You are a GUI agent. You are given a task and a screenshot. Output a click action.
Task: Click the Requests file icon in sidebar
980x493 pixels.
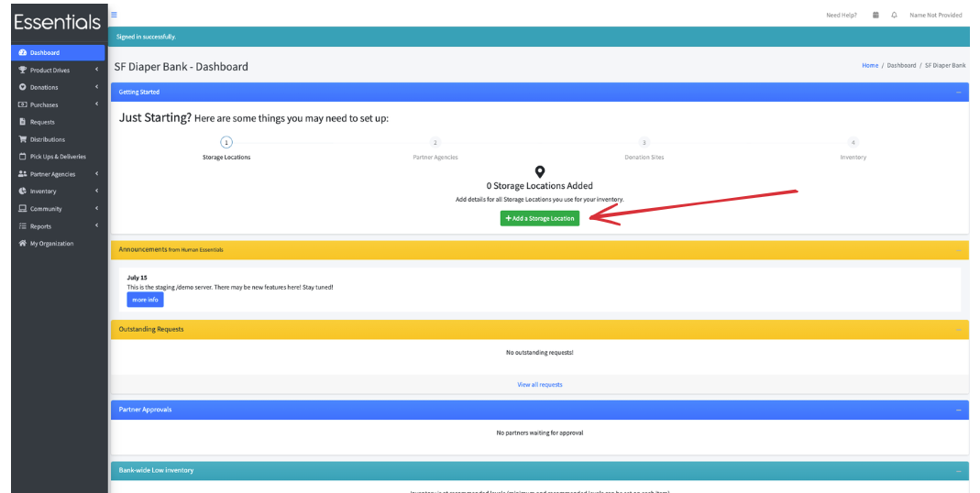(23, 122)
